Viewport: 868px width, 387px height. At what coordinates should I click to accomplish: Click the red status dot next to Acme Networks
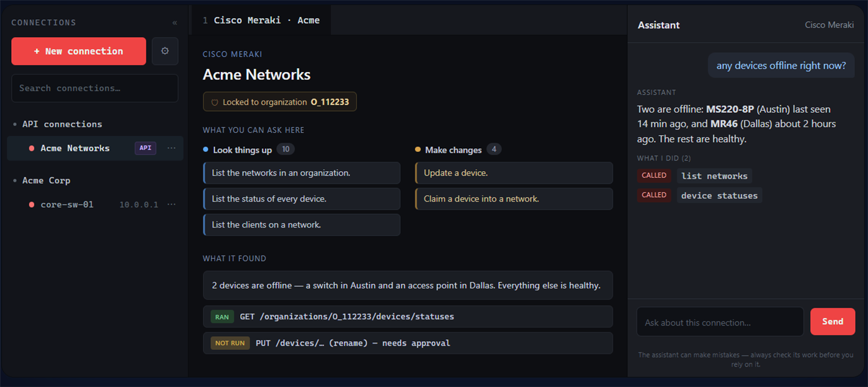(32, 148)
